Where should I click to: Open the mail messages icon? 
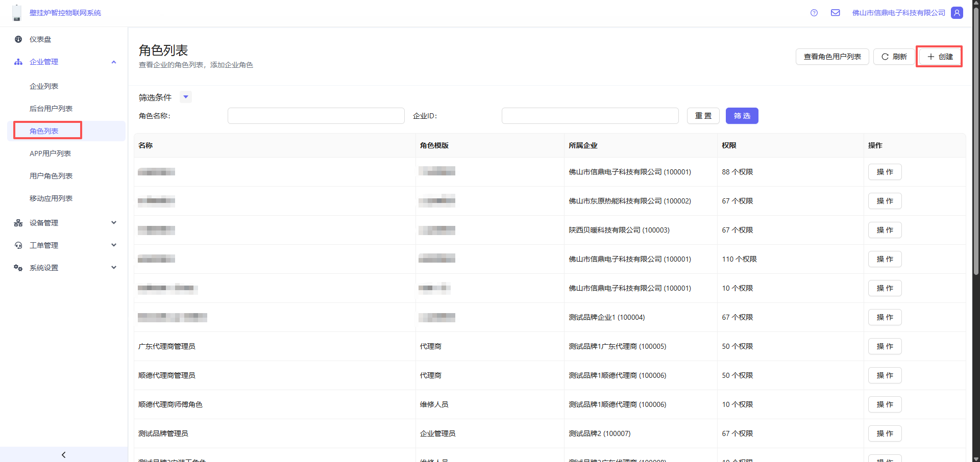[x=836, y=13]
